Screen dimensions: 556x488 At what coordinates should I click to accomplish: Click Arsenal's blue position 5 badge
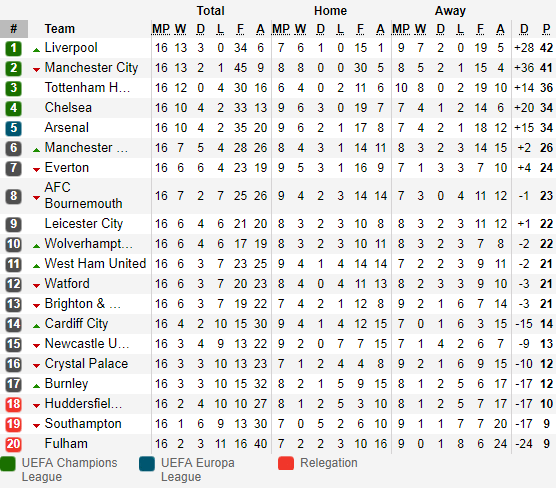click(13, 128)
